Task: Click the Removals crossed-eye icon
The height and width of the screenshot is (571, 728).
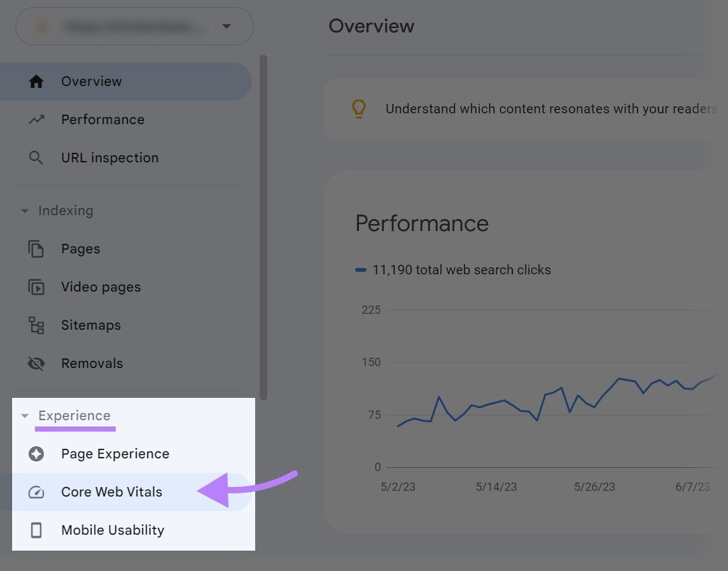Action: [x=36, y=363]
